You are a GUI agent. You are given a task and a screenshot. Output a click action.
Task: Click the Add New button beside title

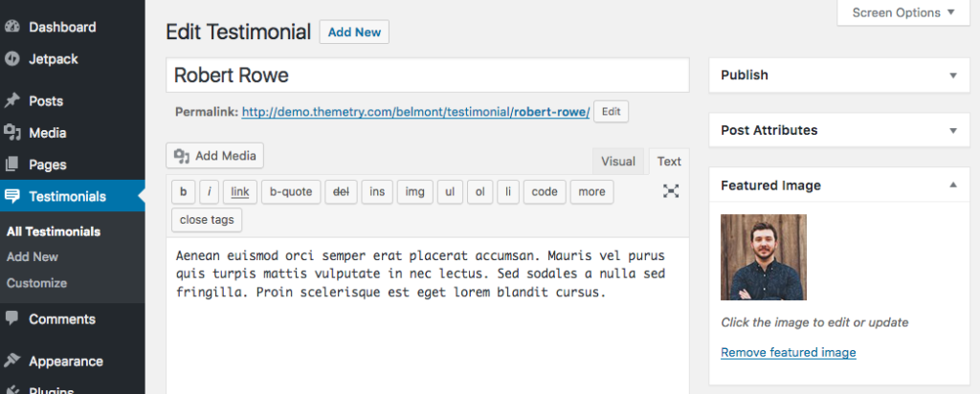tap(354, 32)
